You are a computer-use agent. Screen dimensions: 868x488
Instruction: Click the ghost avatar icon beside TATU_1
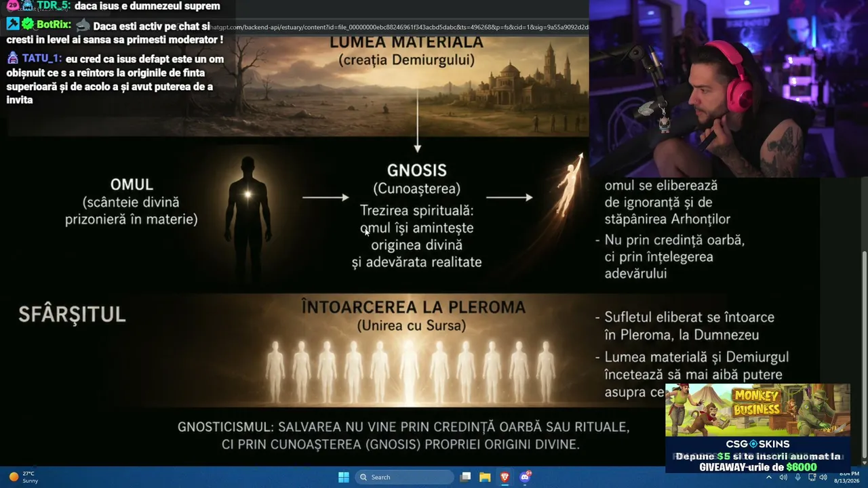point(13,58)
